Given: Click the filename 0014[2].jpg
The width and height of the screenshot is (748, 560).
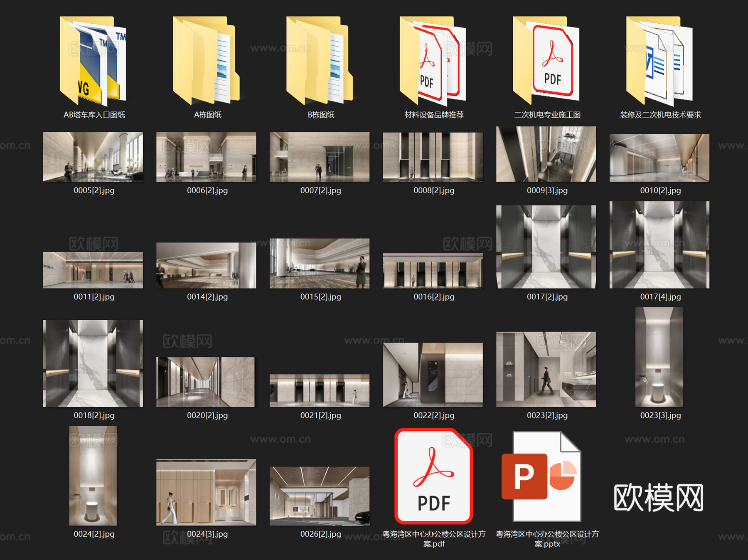Looking at the screenshot, I should 207,297.
